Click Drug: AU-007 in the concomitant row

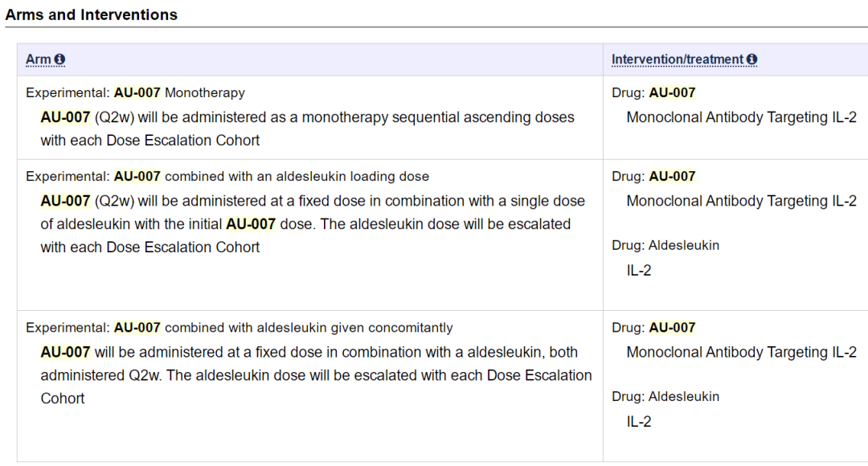click(653, 328)
